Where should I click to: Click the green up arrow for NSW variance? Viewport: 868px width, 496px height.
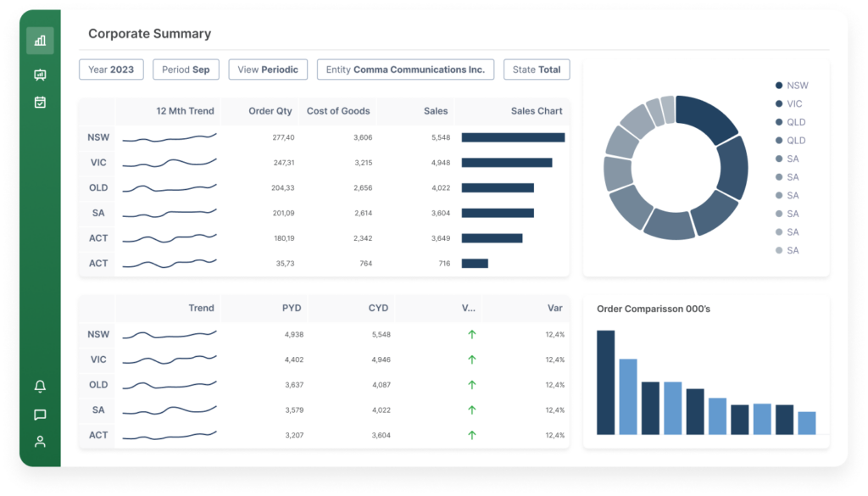[x=472, y=334]
